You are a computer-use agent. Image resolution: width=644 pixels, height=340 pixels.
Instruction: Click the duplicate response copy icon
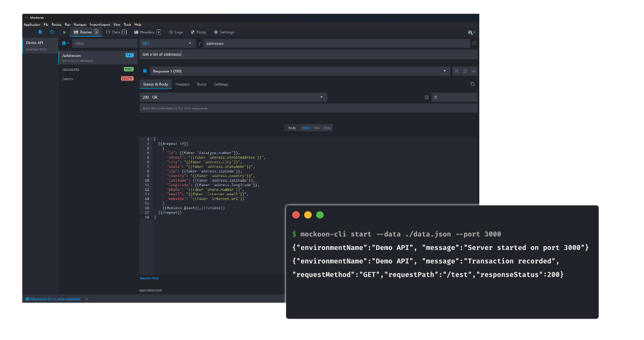click(x=472, y=84)
